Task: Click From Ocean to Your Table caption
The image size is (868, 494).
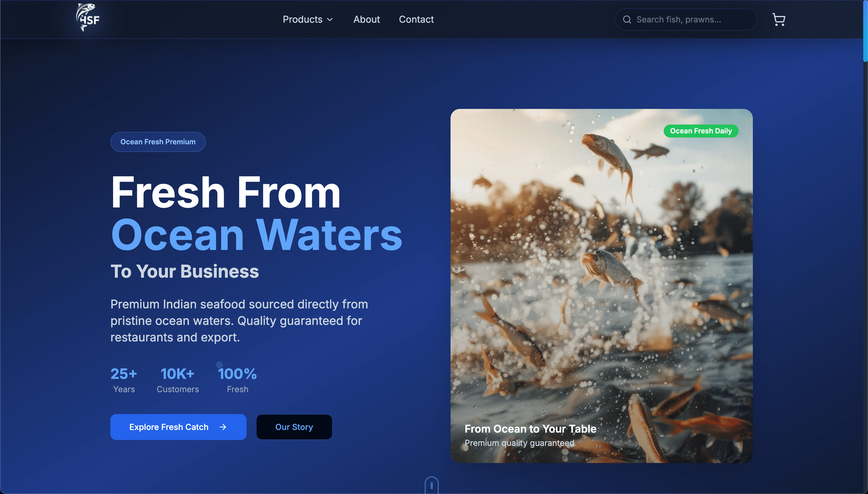Action: click(530, 429)
